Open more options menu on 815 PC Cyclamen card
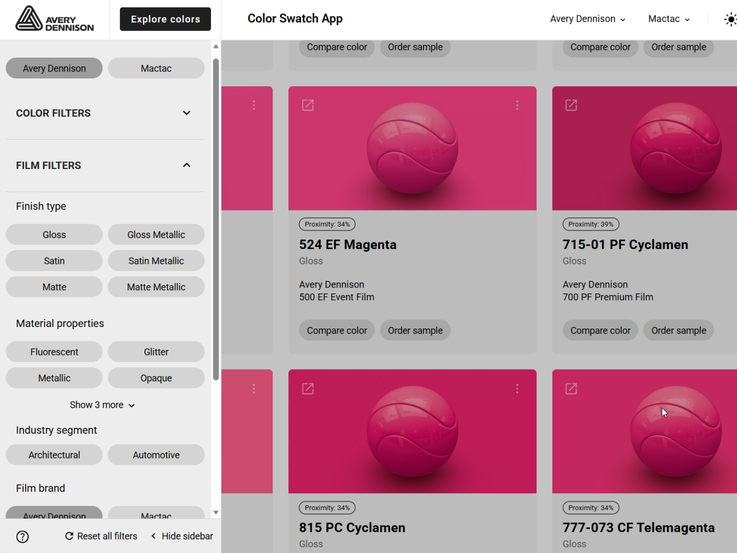 517,389
